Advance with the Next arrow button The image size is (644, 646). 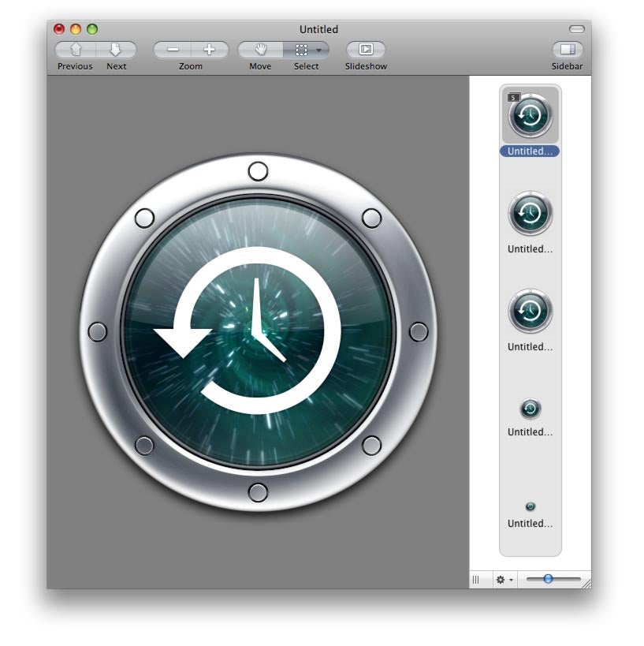116,50
